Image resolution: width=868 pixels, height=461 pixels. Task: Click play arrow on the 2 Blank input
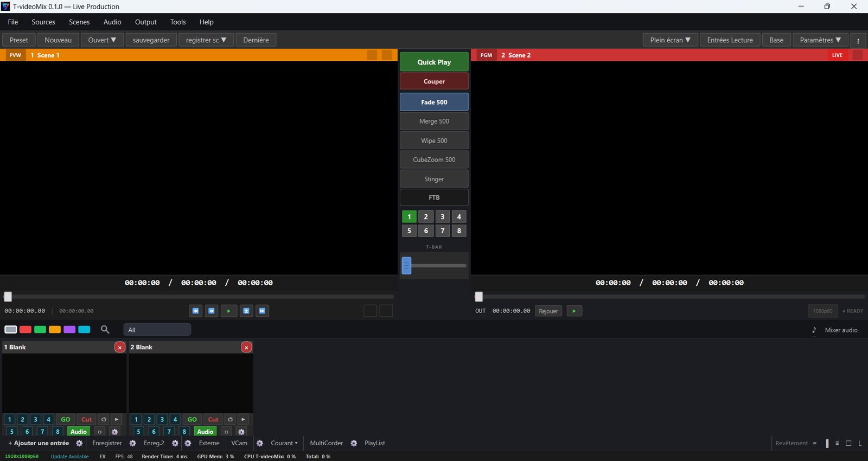click(x=243, y=419)
